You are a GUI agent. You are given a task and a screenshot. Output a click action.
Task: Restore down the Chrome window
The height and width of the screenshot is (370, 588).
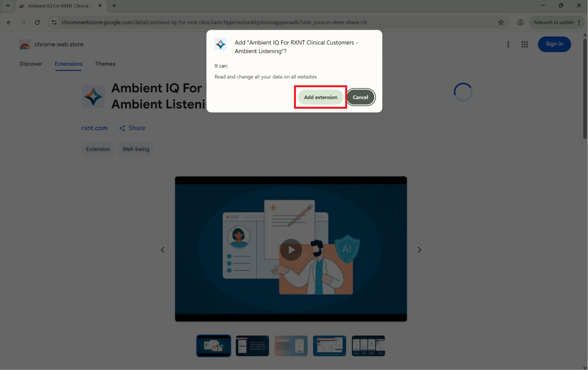561,5
